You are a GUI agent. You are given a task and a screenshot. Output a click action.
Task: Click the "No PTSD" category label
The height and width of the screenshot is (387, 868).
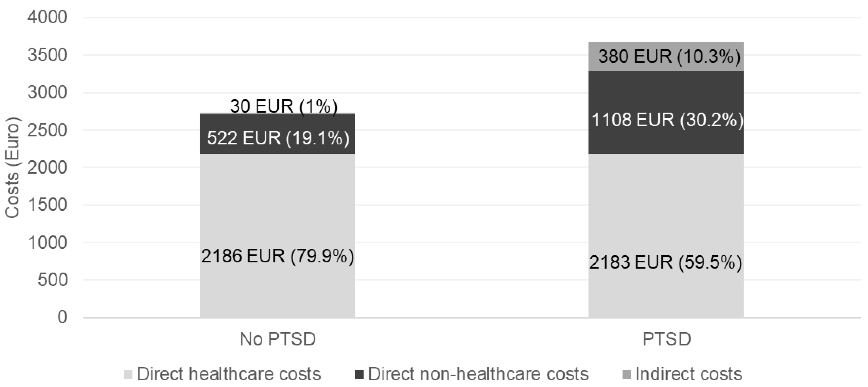(x=278, y=339)
